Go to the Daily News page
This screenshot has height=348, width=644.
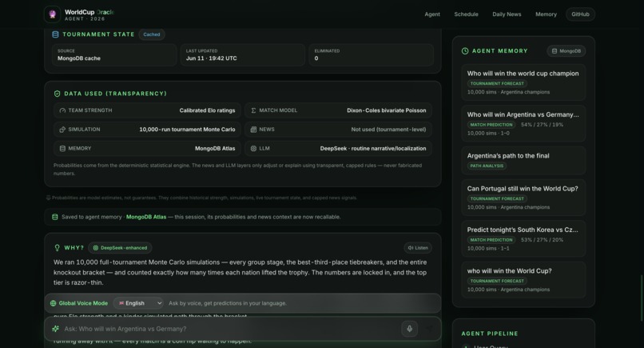point(507,14)
